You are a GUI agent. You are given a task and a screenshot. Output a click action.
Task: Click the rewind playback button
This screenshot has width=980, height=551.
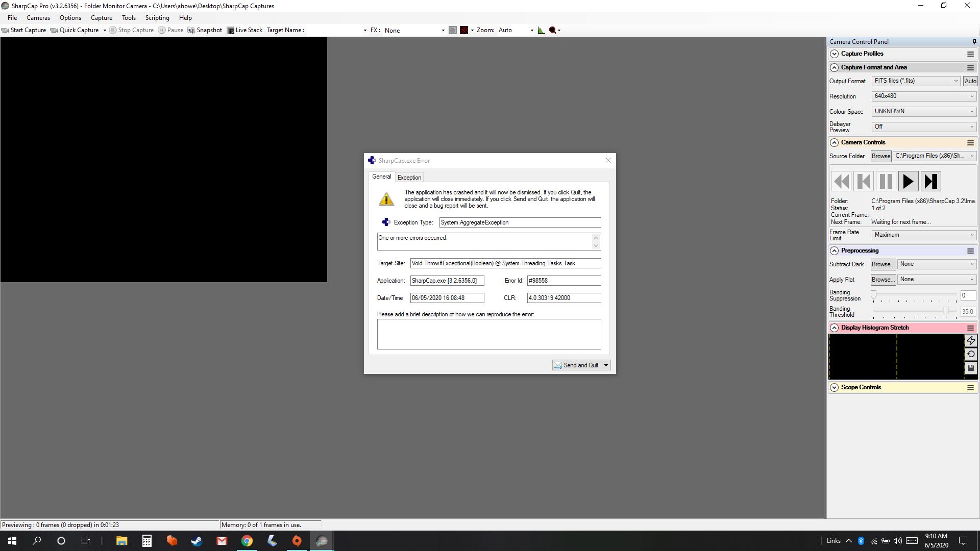pyautogui.click(x=841, y=181)
